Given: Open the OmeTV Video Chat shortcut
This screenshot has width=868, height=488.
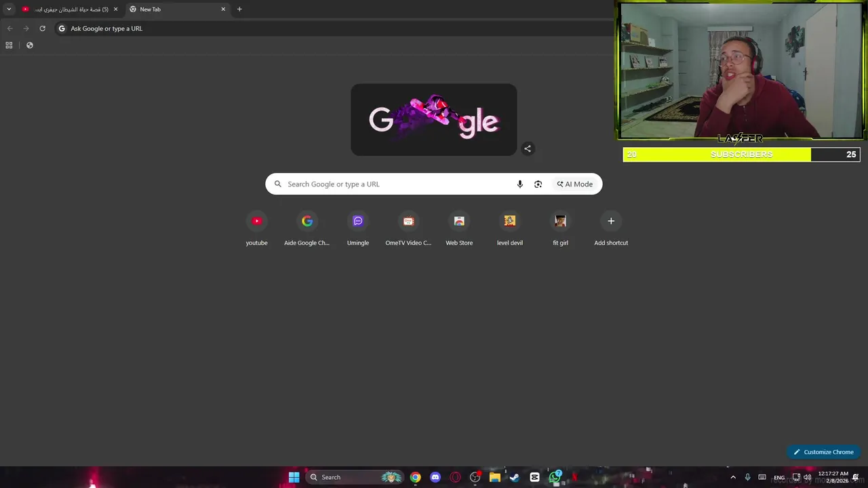Looking at the screenshot, I should click(x=408, y=229).
